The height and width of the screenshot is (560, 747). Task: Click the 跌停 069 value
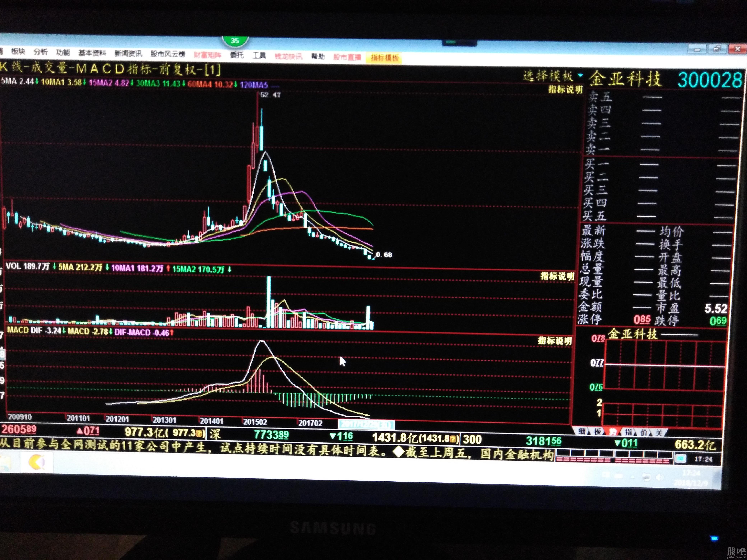pyautogui.click(x=718, y=321)
